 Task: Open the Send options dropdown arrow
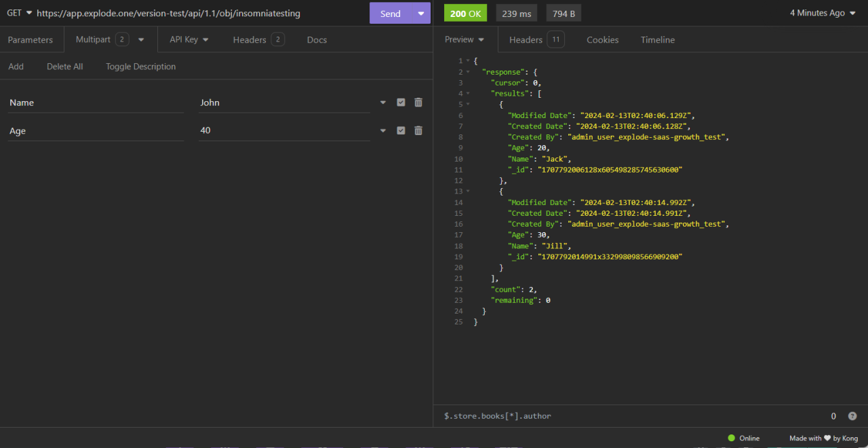[420, 13]
